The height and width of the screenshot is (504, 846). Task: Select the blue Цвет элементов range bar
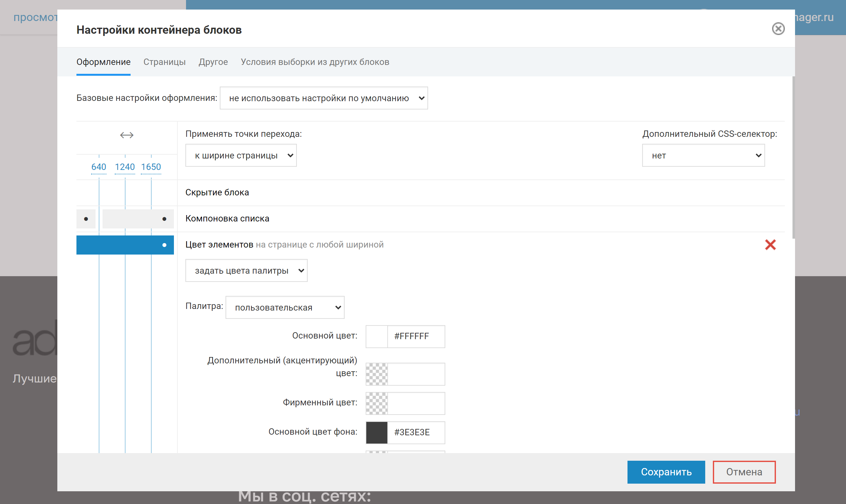pyautogui.click(x=125, y=245)
